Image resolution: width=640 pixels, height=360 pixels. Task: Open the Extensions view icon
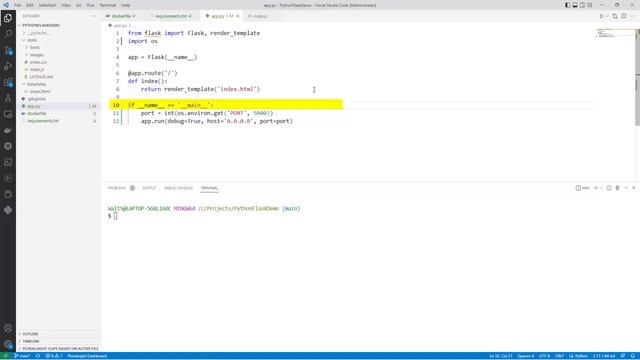coord(8,82)
